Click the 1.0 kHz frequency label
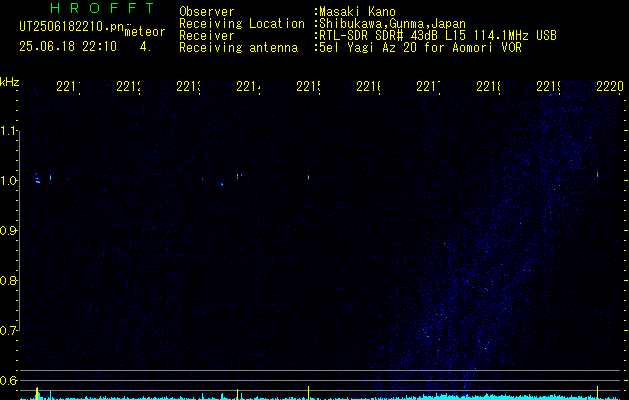The image size is (629, 400). click(x=10, y=181)
